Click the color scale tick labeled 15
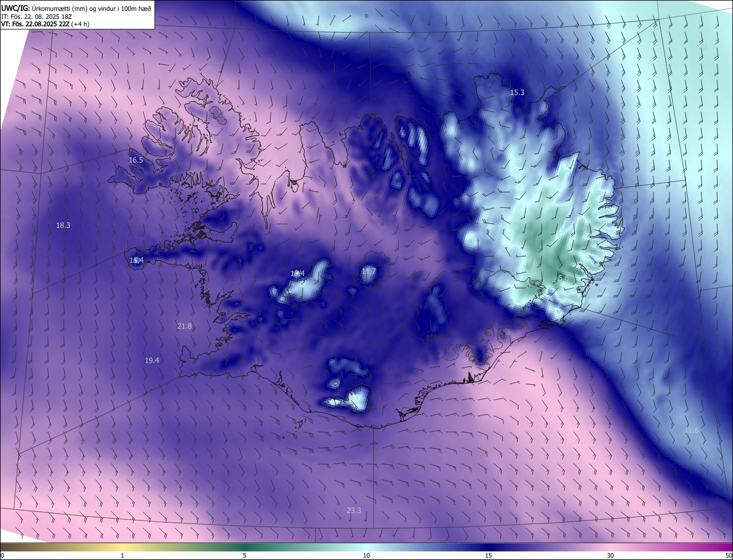This screenshot has height=560, width=733. [x=488, y=555]
